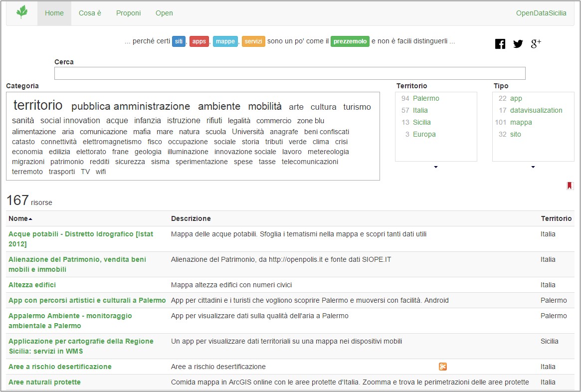This screenshot has width=581, height=392.
Task: Open Altezza edifici resource link
Action: [32, 285]
